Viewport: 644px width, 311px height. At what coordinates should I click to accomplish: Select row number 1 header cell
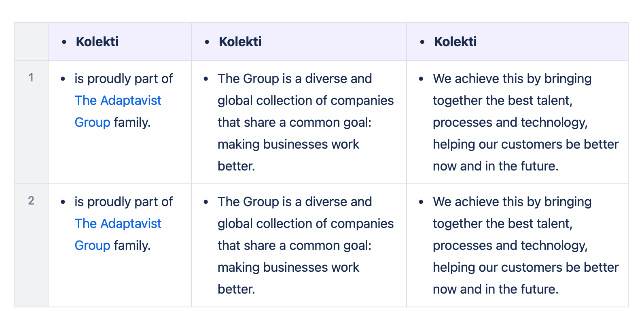click(31, 122)
